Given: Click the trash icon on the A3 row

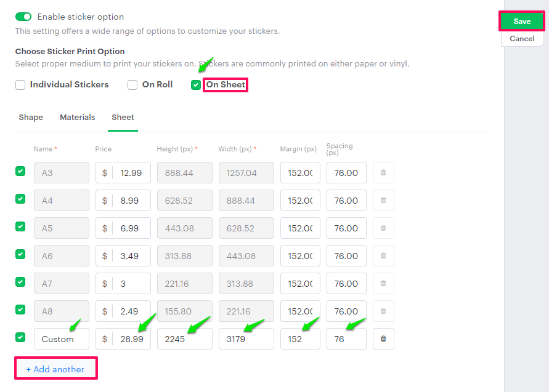Looking at the screenshot, I should (x=383, y=173).
